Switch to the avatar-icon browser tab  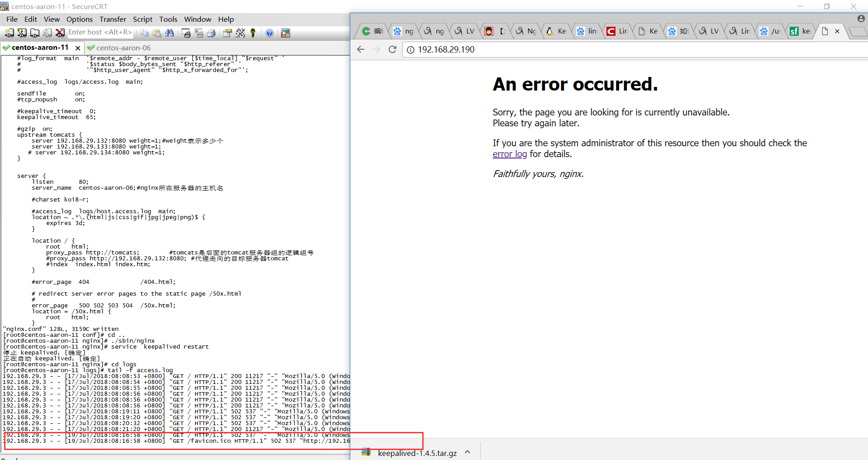(x=495, y=31)
